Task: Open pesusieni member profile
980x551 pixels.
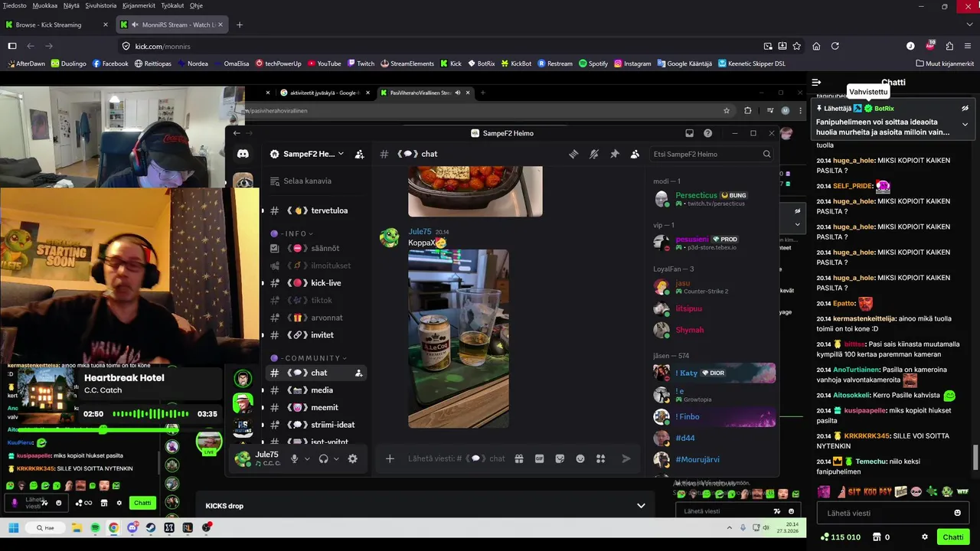Action: pyautogui.click(x=714, y=243)
